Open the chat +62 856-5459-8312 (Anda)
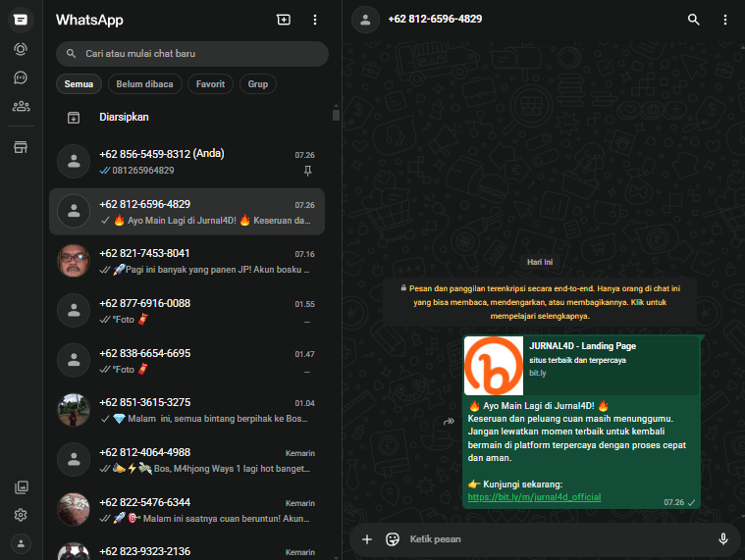The height and width of the screenshot is (560, 745). pyautogui.click(x=187, y=162)
